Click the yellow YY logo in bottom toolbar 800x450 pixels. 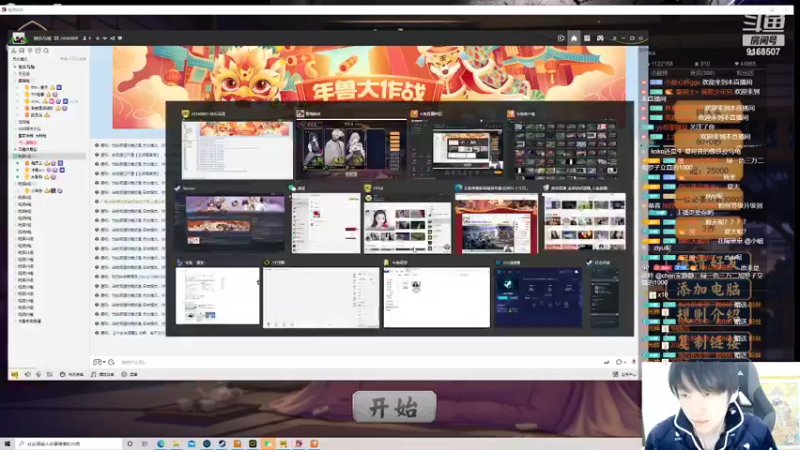pyautogui.click(x=14, y=374)
